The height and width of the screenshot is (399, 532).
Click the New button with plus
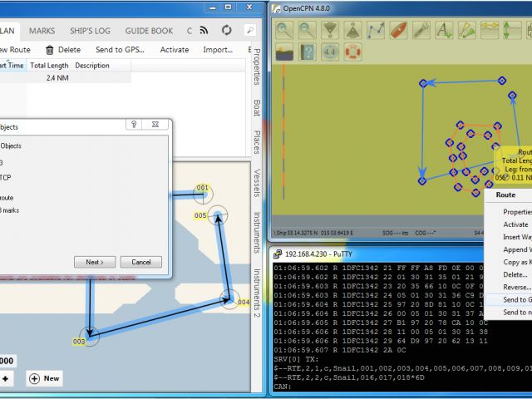click(44, 378)
